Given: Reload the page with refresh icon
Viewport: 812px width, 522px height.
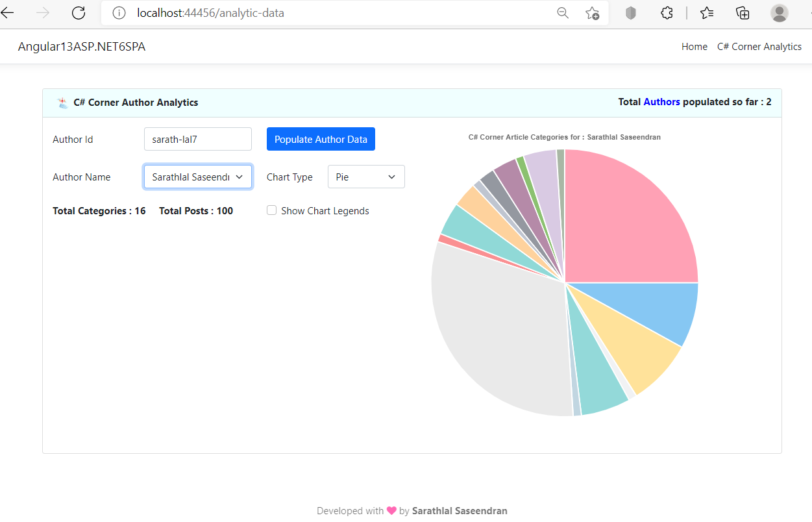Looking at the screenshot, I should tap(79, 13).
